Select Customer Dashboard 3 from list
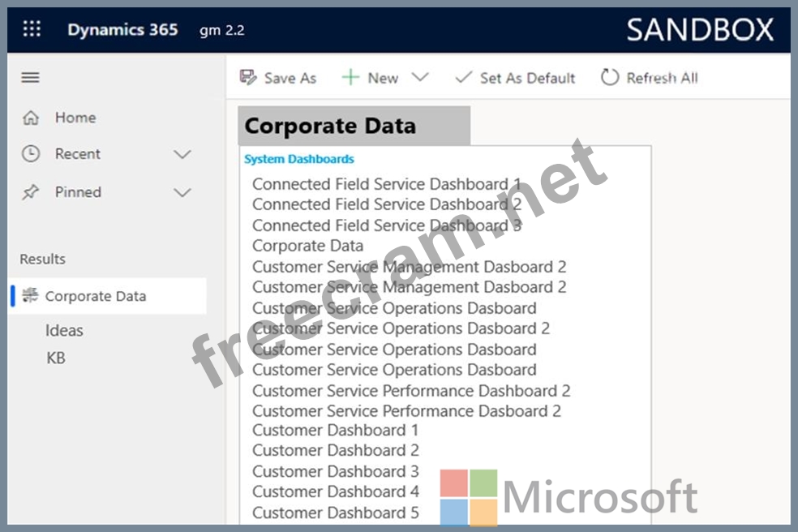Screen dimensions: 798x532 335,471
